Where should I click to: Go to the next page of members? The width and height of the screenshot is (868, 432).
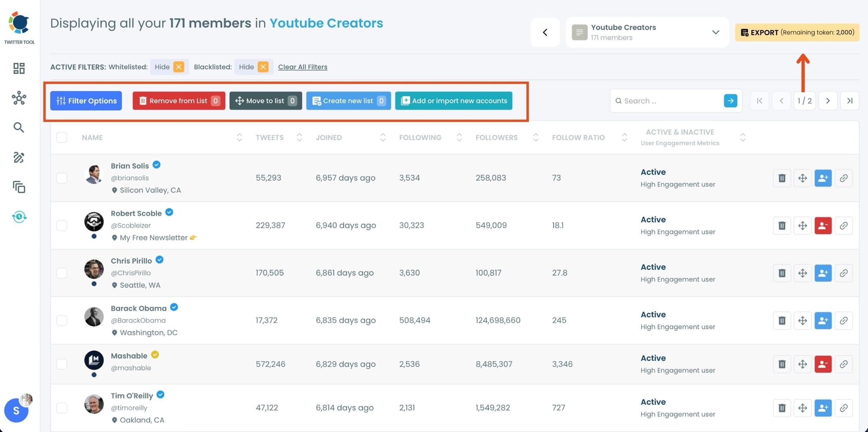point(828,101)
